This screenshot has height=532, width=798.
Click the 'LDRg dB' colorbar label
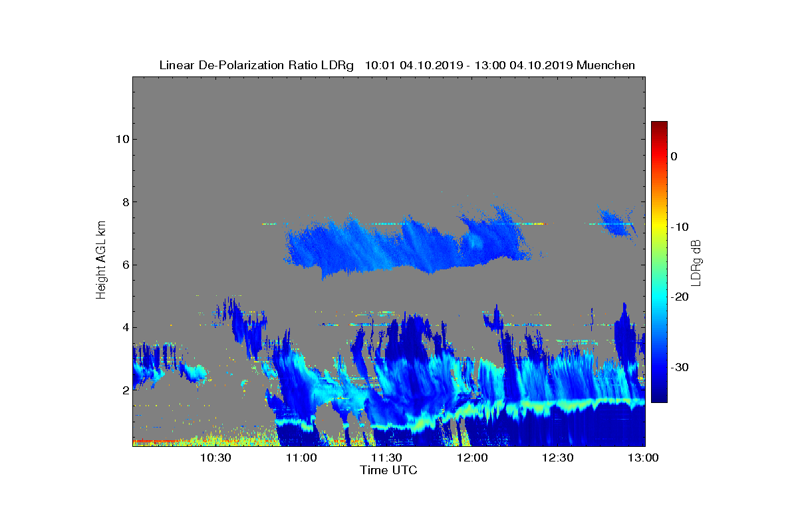pyautogui.click(x=696, y=261)
